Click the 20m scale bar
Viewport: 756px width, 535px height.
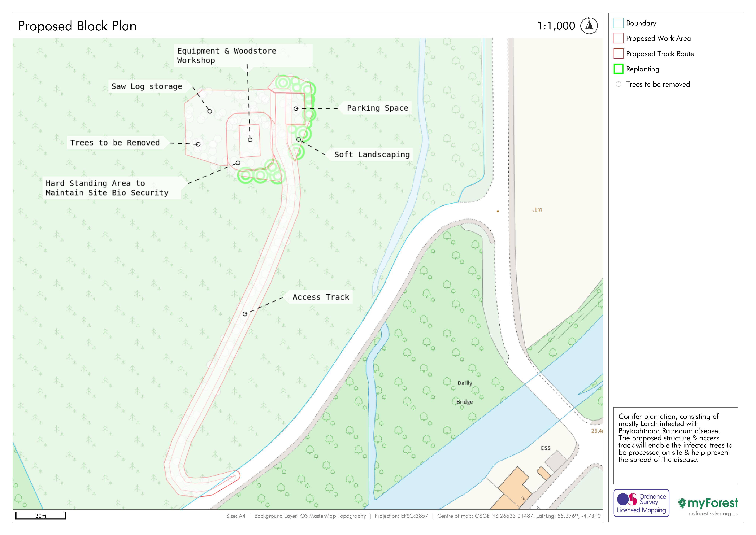[x=40, y=516]
